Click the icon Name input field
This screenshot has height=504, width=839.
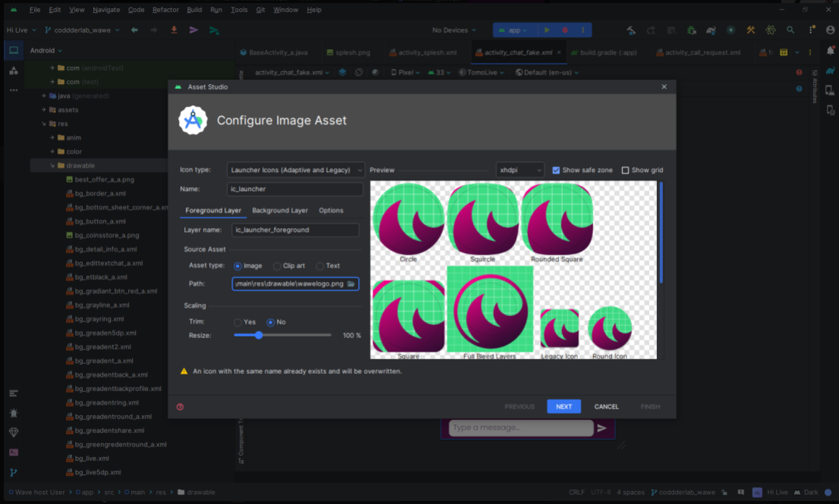(x=295, y=189)
